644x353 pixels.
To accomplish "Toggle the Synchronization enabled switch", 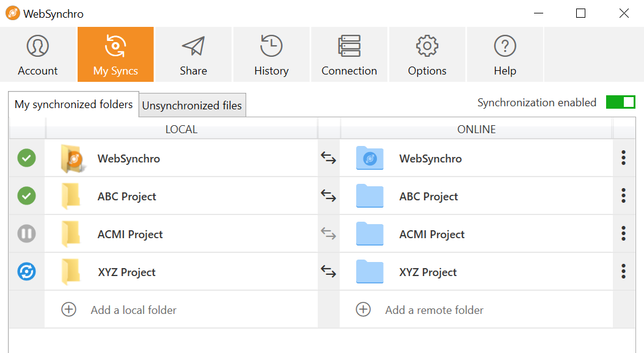I will pos(621,102).
